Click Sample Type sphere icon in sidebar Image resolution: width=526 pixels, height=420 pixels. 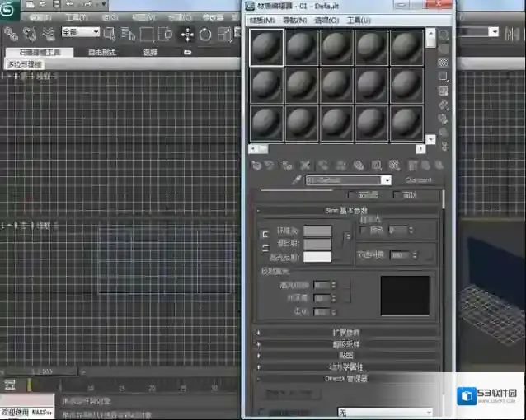(444, 35)
